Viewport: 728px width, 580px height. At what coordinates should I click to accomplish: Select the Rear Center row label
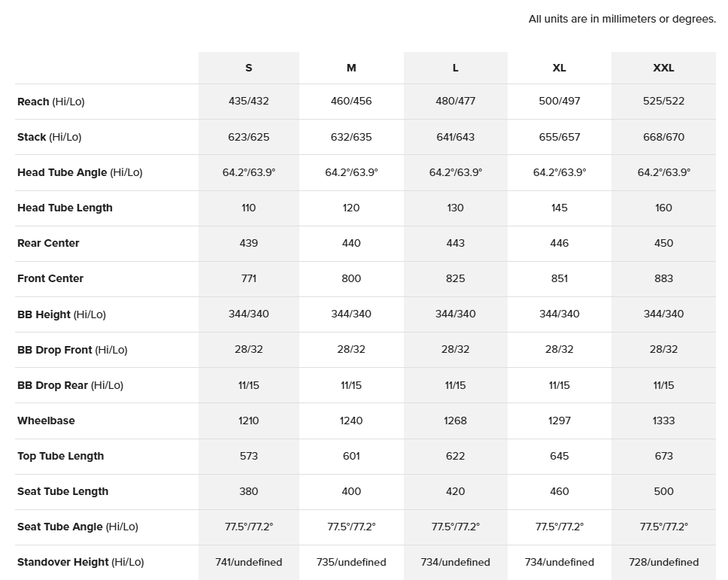click(x=48, y=243)
